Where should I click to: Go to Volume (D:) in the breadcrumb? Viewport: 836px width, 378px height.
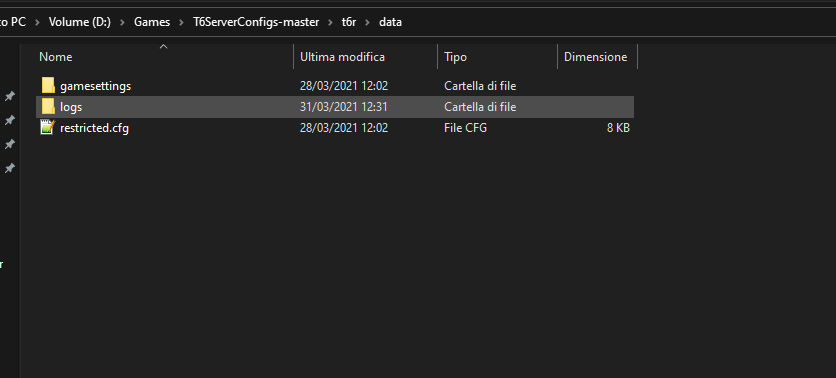79,22
